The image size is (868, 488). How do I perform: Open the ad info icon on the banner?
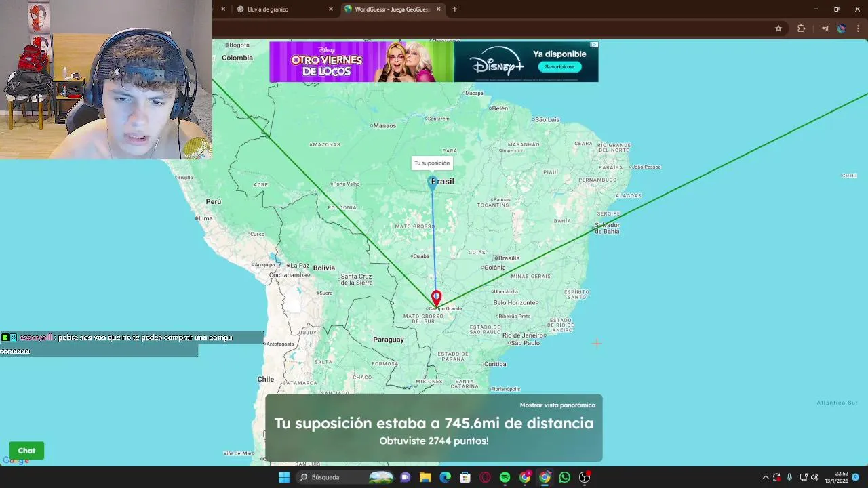594,45
